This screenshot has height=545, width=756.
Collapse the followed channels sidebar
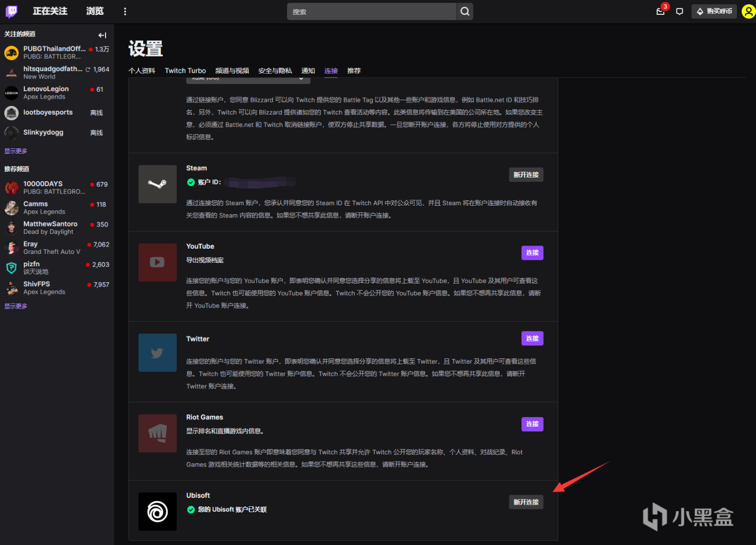pos(102,35)
